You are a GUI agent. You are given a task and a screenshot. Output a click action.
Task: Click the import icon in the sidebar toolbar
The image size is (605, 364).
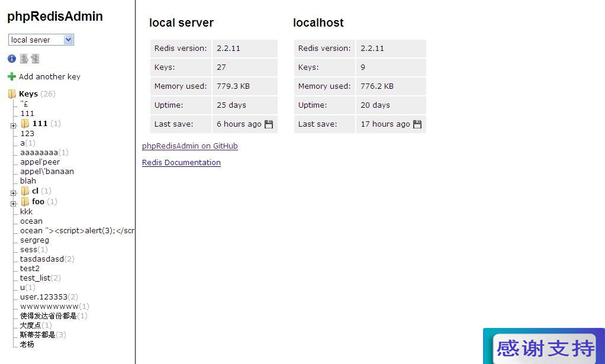35,59
